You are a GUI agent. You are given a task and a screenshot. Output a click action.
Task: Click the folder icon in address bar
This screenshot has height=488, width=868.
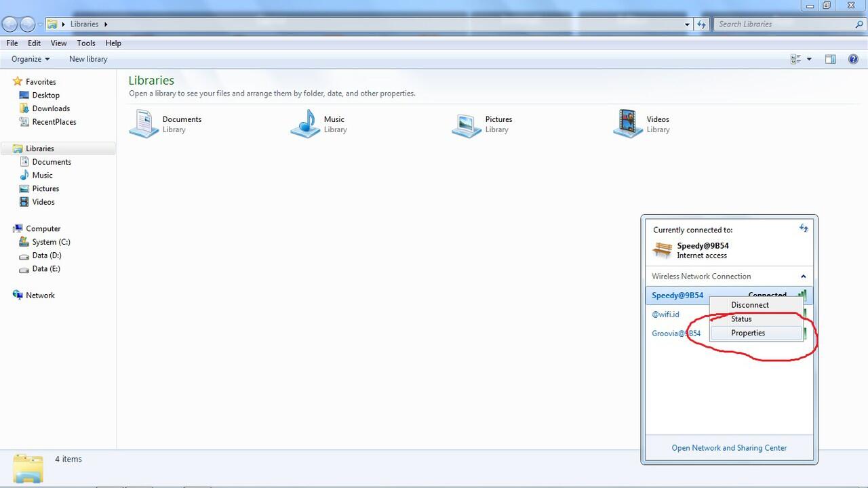pyautogui.click(x=52, y=24)
